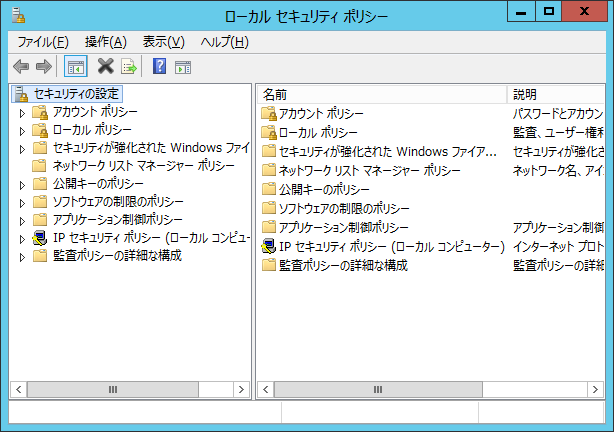Click 監査ポリシーの詳細な構成 folder icon in tree
The width and height of the screenshot is (614, 432).
click(40, 256)
